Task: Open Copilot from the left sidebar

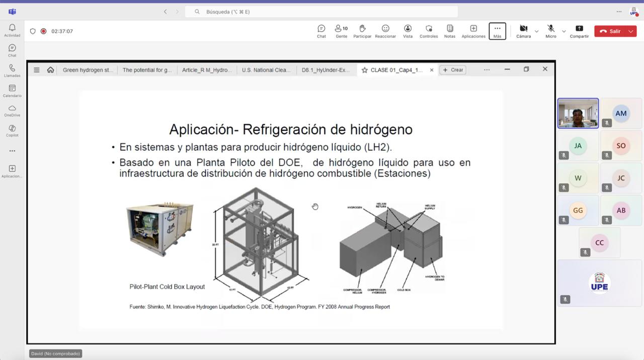Action: pyautogui.click(x=12, y=131)
